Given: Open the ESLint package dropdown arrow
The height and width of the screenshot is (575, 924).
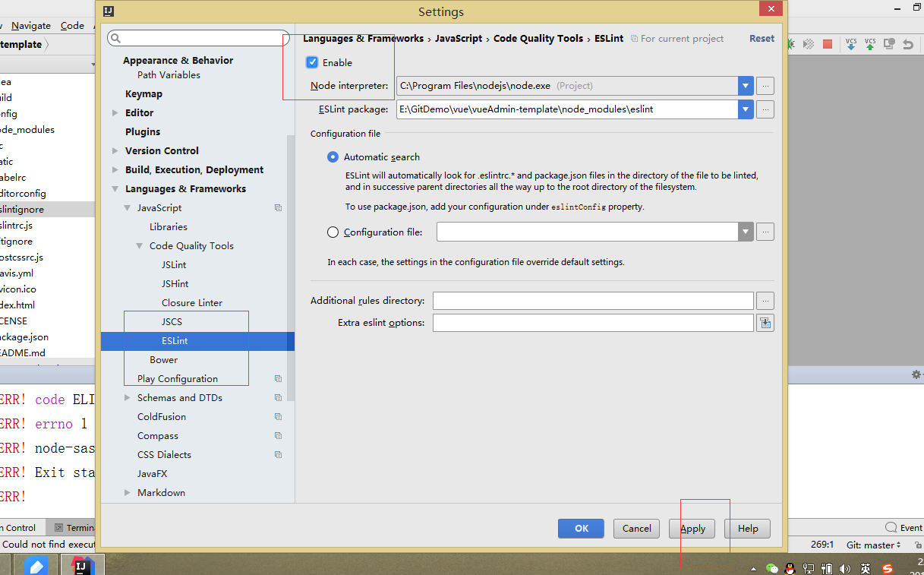Looking at the screenshot, I should pyautogui.click(x=746, y=109).
